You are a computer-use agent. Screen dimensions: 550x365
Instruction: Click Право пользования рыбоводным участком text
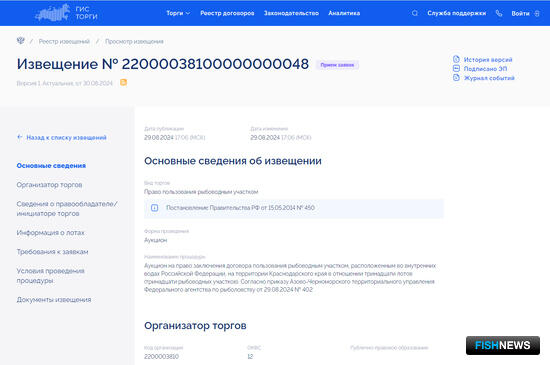201,192
